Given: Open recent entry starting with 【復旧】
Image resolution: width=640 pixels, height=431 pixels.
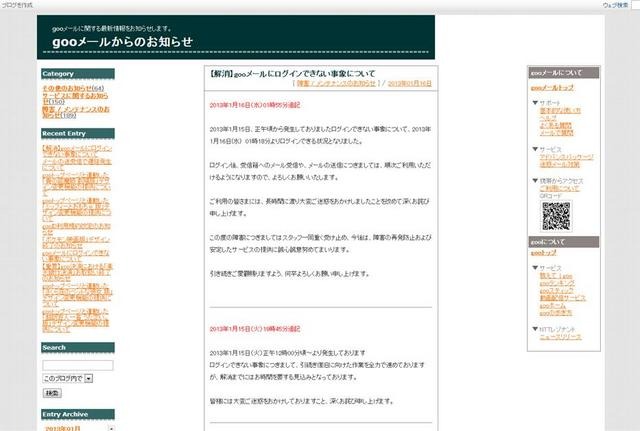Looking at the screenshot, I should [77, 272].
